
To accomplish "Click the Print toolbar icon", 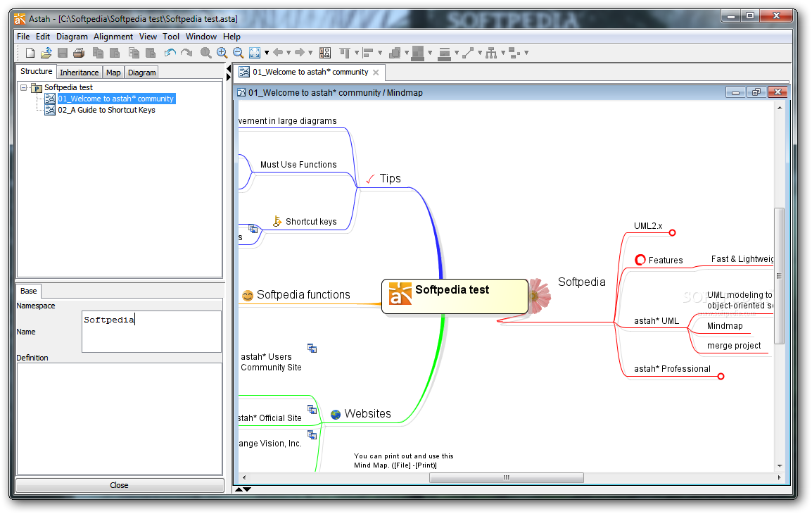I will click(x=79, y=53).
